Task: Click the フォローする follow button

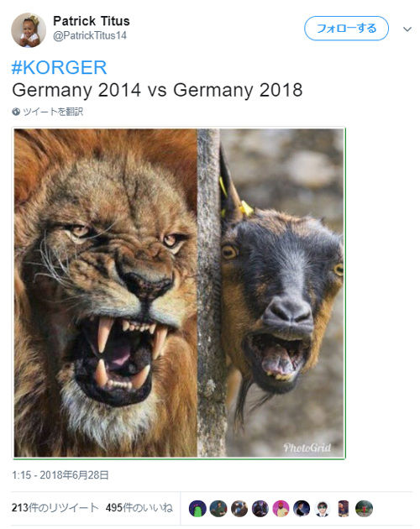Action: (x=346, y=29)
